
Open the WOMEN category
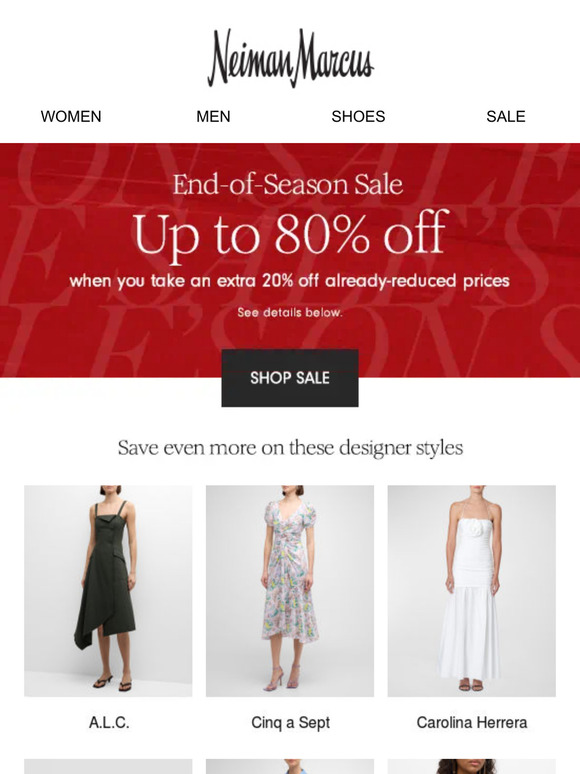[x=71, y=116]
